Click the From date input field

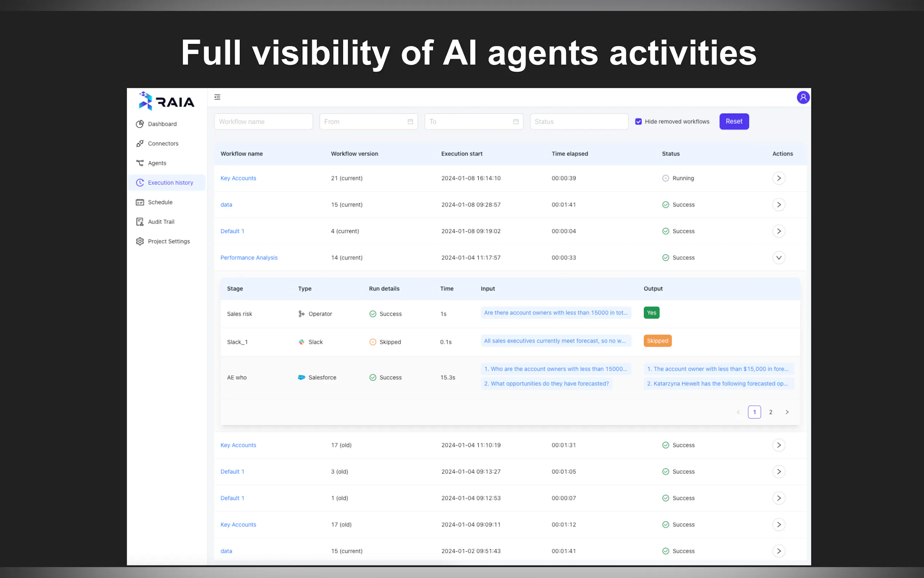click(368, 122)
